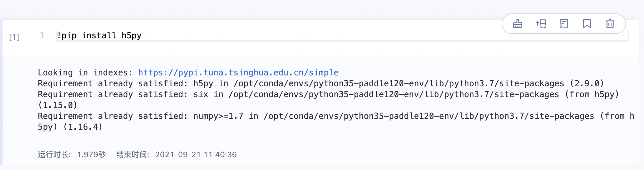Delete the cell using the trash icon

tap(610, 24)
